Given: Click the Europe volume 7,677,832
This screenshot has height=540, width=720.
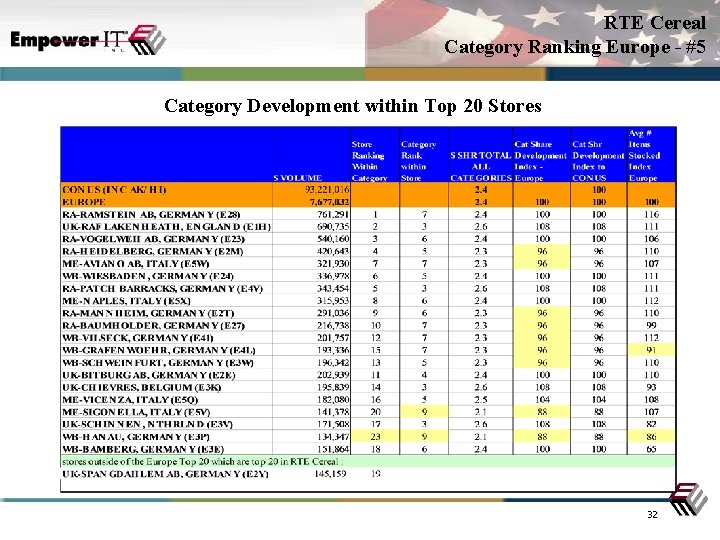Looking at the screenshot, I should pyautogui.click(x=330, y=202).
